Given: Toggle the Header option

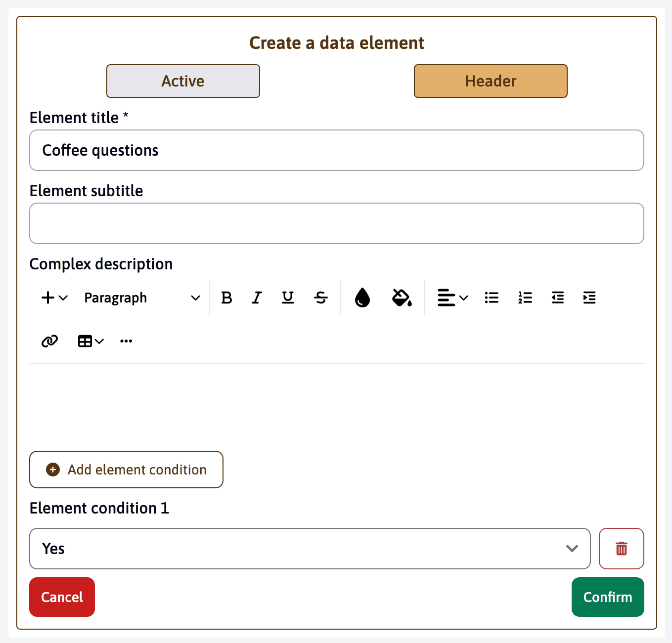Looking at the screenshot, I should click(490, 81).
